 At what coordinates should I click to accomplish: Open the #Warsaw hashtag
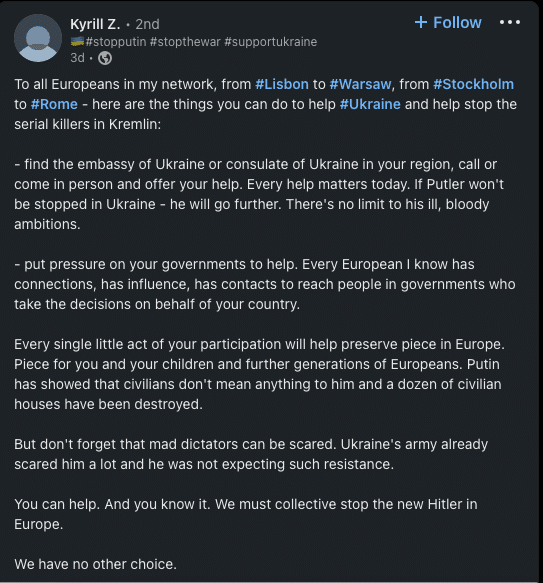[360, 84]
